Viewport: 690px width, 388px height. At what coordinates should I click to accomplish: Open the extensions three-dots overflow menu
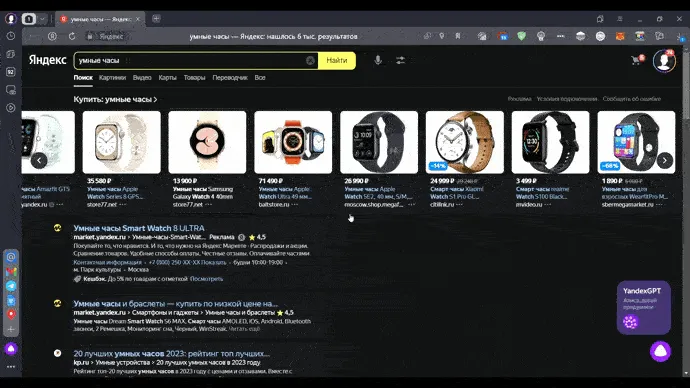coord(560,36)
